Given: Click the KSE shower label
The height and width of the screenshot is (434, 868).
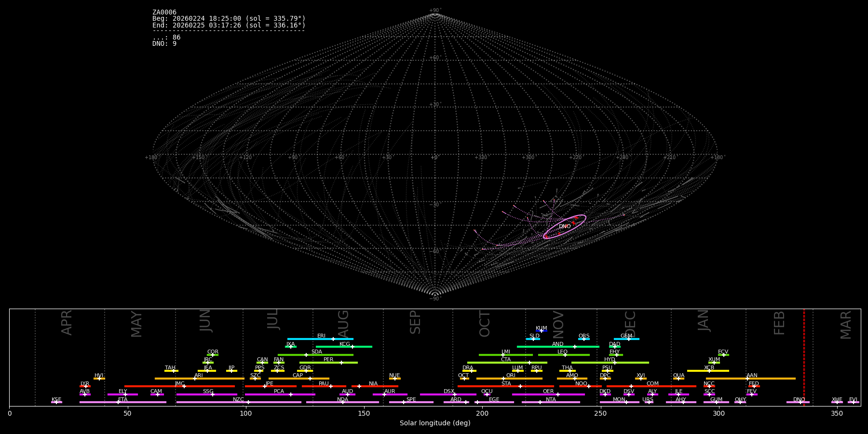Looking at the screenshot, I should pyautogui.click(x=56, y=400).
